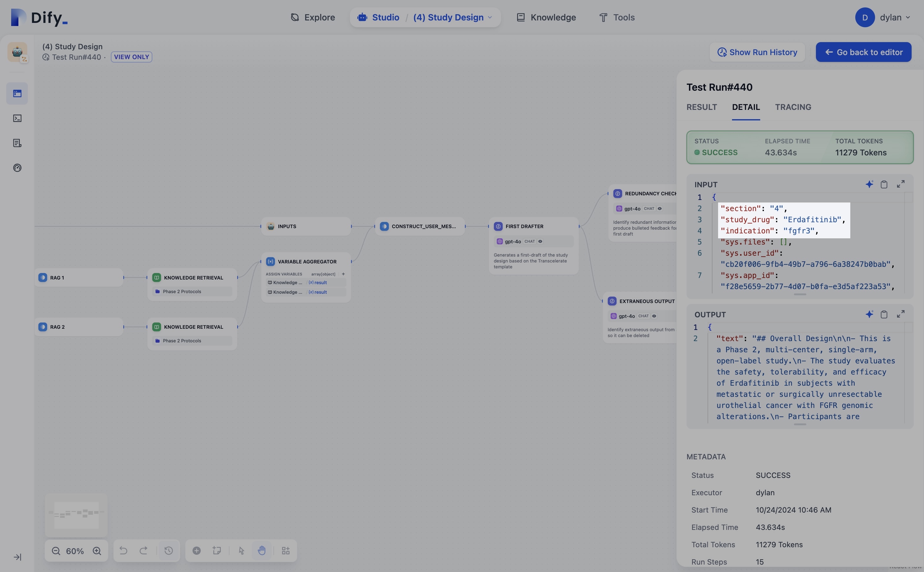Grab the INPUT panel resize handle
Viewport: 924px width, 572px height.
(x=800, y=294)
